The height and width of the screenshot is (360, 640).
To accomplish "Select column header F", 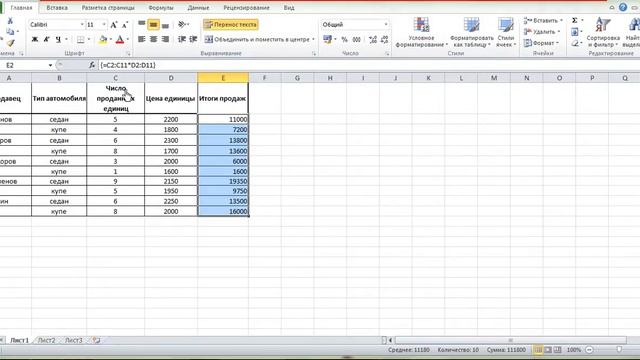I will point(264,78).
